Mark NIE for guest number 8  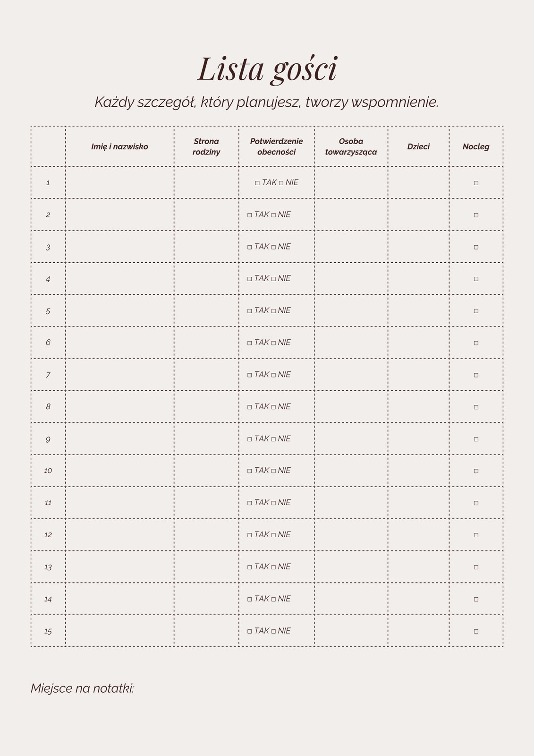pyautogui.click(x=273, y=407)
